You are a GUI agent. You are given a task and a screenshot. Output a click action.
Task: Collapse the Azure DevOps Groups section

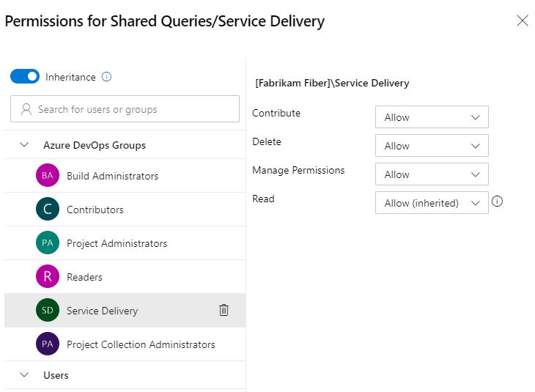24,145
